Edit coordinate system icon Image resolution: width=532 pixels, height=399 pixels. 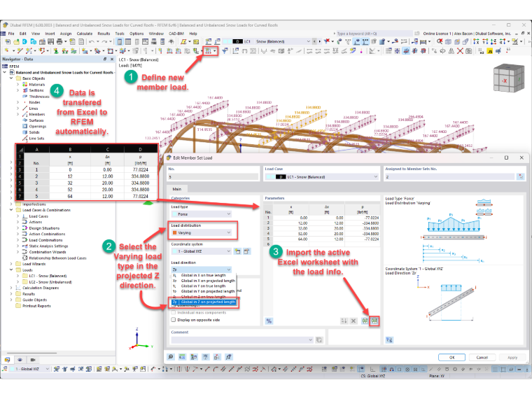[x=246, y=251]
